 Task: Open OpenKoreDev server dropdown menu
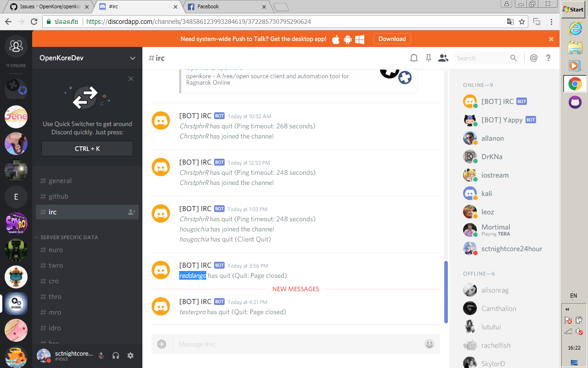pos(87,58)
